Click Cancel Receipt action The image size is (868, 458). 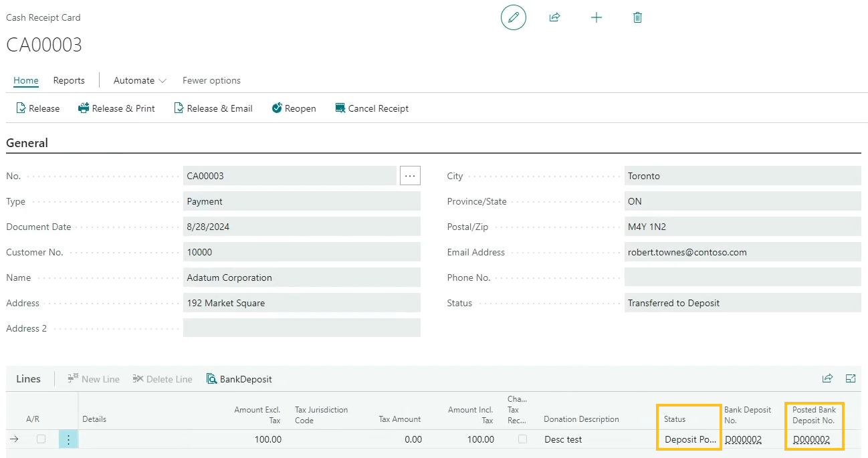372,108
